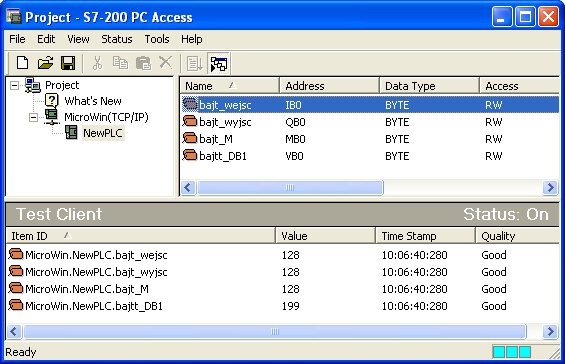Click the MicroWin(TCP/IP) network icon
This screenshot has width=565, height=364.
click(52, 117)
